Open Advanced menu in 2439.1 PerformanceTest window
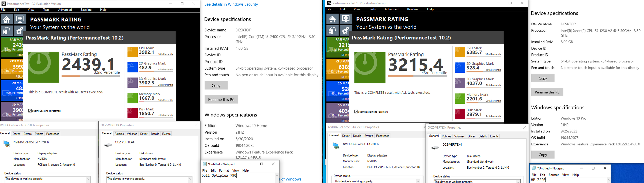This screenshot has height=183, width=644. (65, 10)
